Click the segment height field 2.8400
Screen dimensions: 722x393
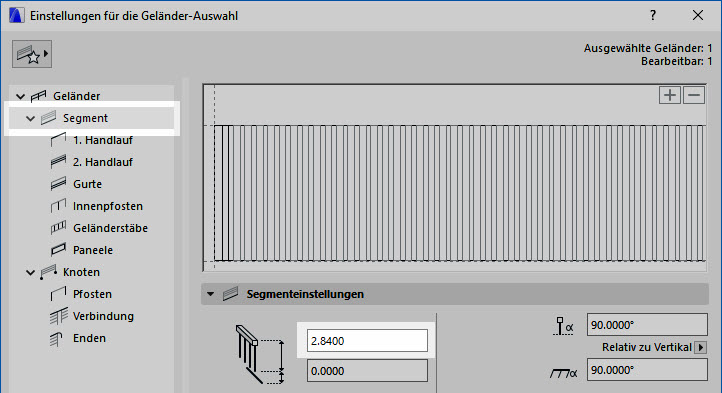367,341
